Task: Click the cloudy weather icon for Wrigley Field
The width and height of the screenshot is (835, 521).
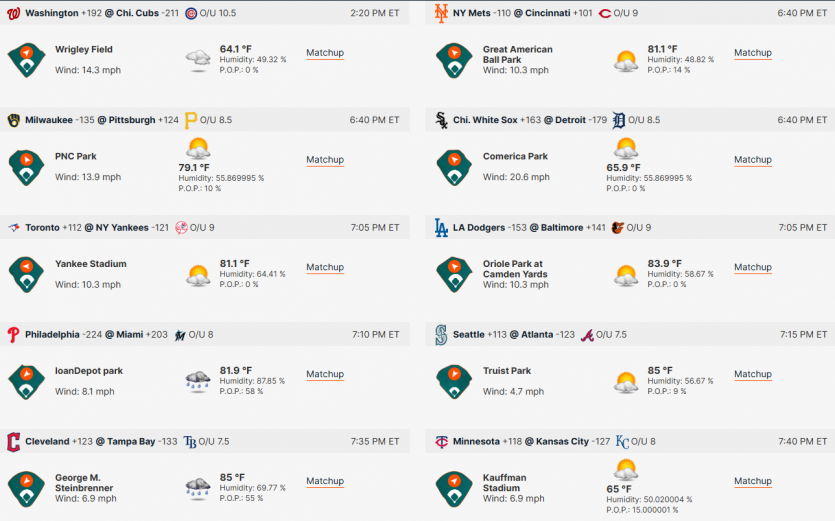Action: pos(198,60)
